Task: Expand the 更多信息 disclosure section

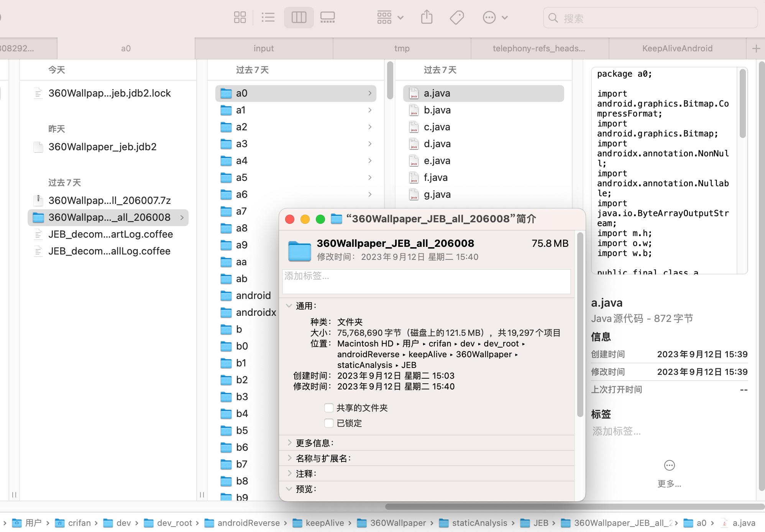Action: point(289,442)
